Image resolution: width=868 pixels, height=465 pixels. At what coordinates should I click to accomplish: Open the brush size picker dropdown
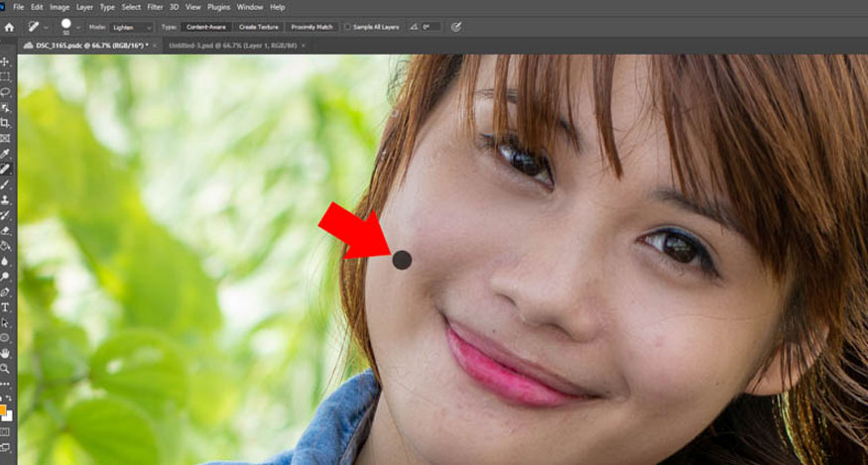78,27
